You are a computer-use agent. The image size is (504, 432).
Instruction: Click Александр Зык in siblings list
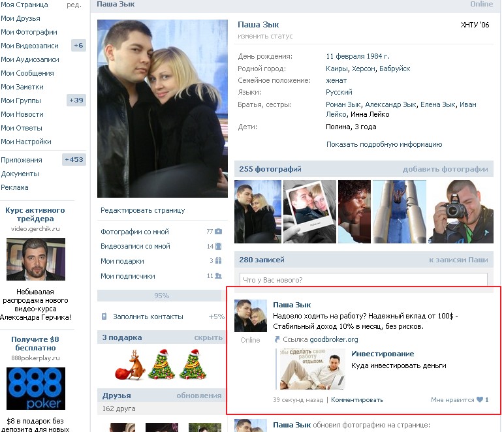[x=390, y=104]
